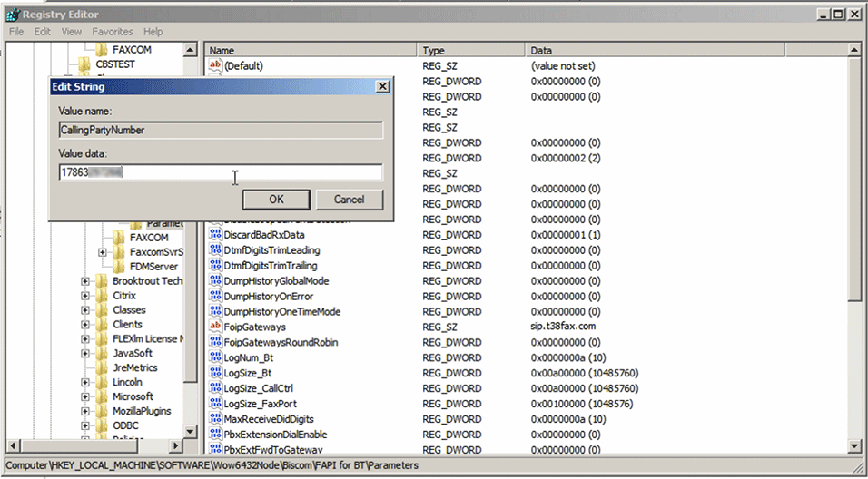Click the LogSize_CallCtrl DWORD icon
Image resolution: width=868 pixels, height=479 pixels.
(x=215, y=388)
